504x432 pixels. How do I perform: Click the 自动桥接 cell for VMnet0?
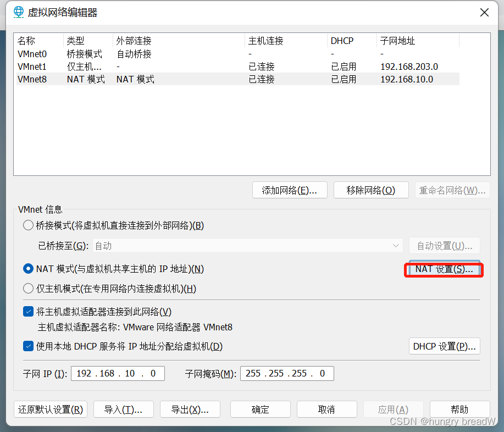click(134, 54)
